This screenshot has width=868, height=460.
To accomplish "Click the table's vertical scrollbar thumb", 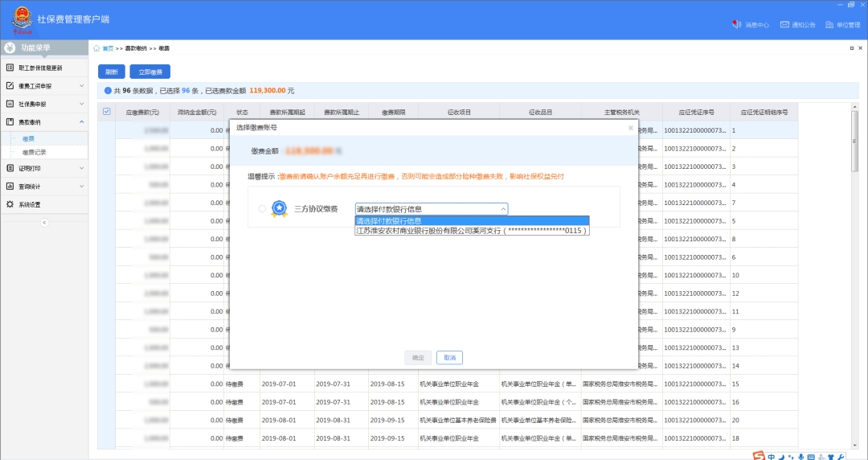I will point(855,141).
